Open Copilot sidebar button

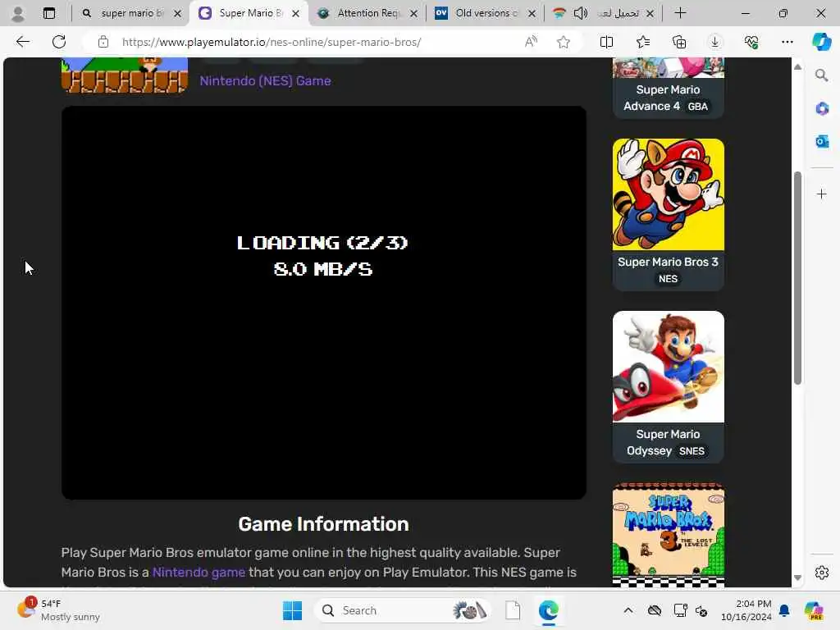tap(821, 42)
